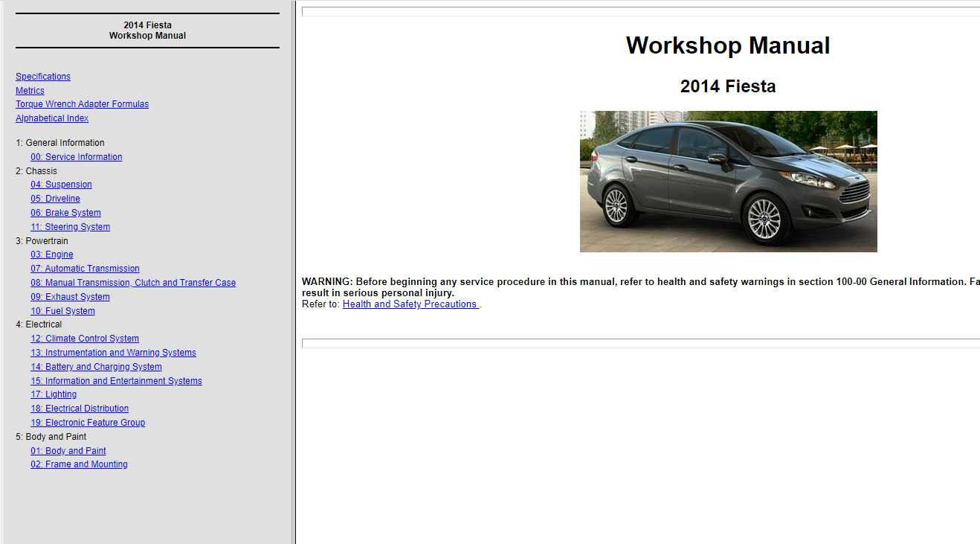Click the '4: Electrical' heading
The height and width of the screenshot is (544, 980).
(x=39, y=324)
